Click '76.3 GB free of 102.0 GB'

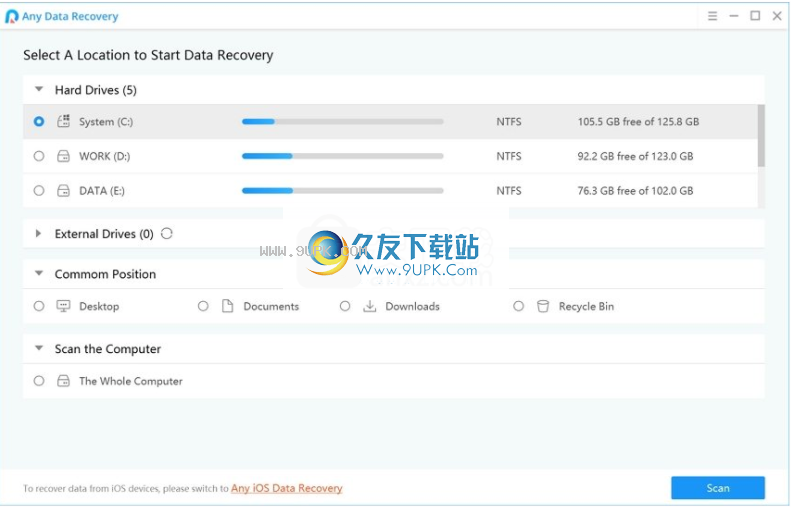[x=635, y=190]
